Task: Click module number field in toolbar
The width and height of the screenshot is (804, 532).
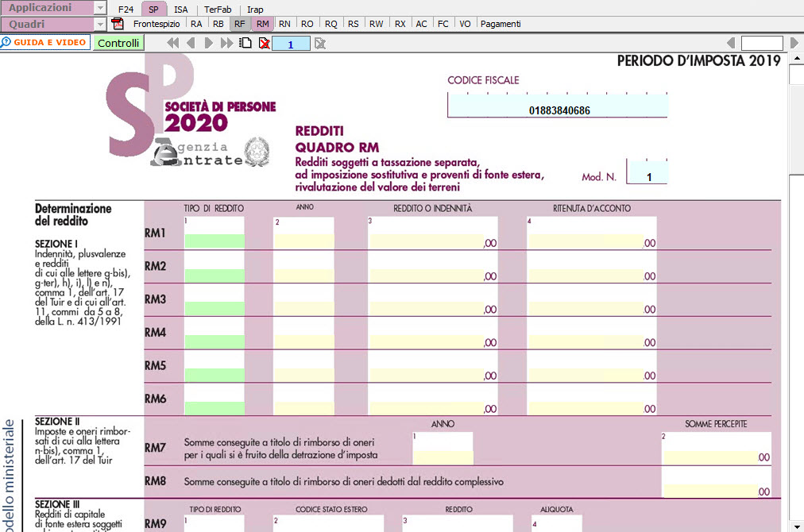Action: (x=291, y=44)
